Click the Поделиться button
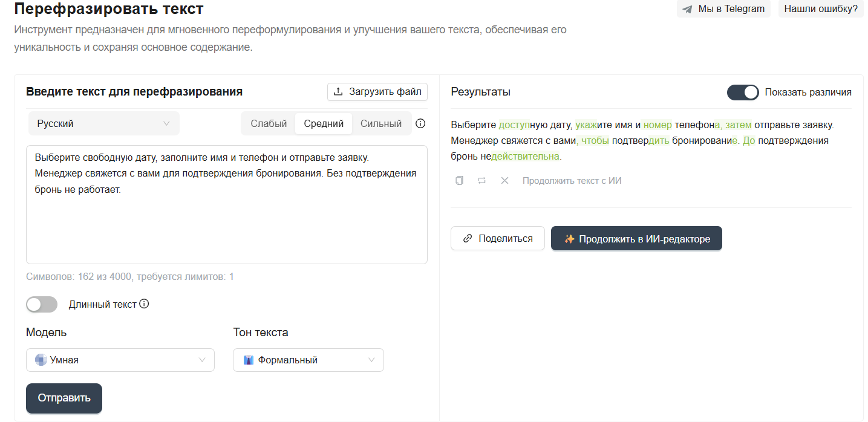Screen dimensions: 868x422 (x=498, y=238)
